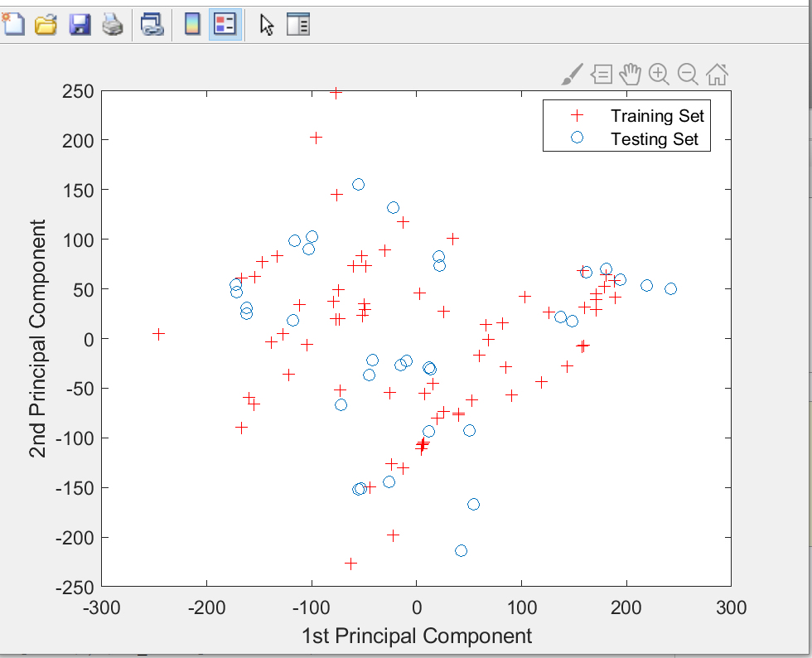
Task: Click the Training Set legend entry
Action: pyautogui.click(x=657, y=115)
